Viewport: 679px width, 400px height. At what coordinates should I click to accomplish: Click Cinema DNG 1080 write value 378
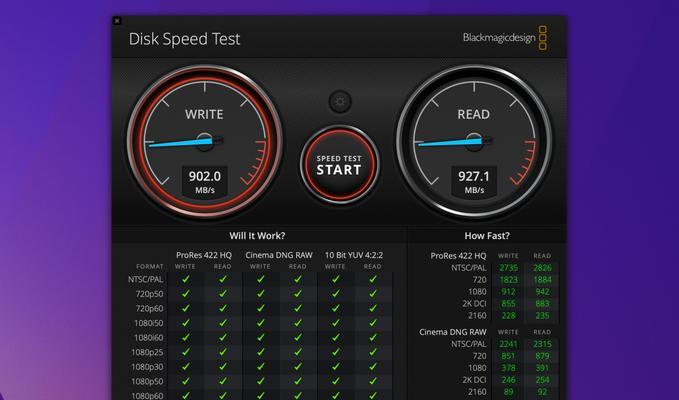[x=508, y=368]
